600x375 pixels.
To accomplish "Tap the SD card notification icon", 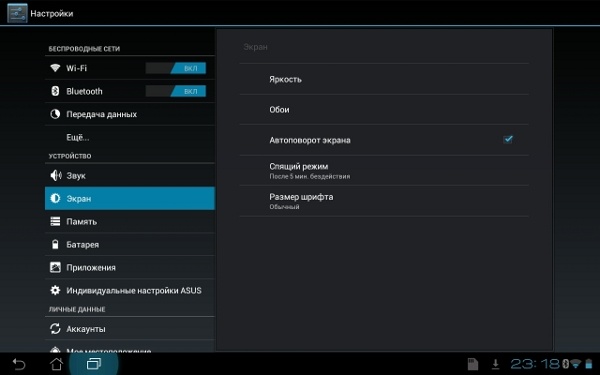I will 473,364.
